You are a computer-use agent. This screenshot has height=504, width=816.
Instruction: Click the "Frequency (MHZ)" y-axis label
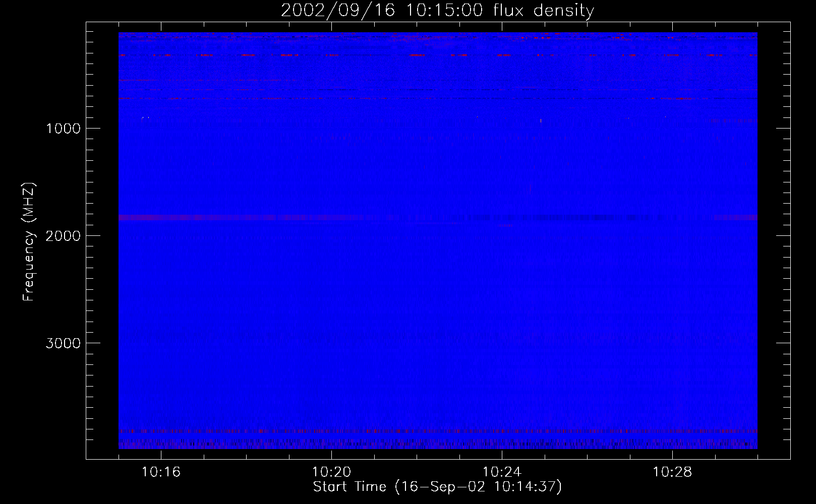[x=29, y=242]
